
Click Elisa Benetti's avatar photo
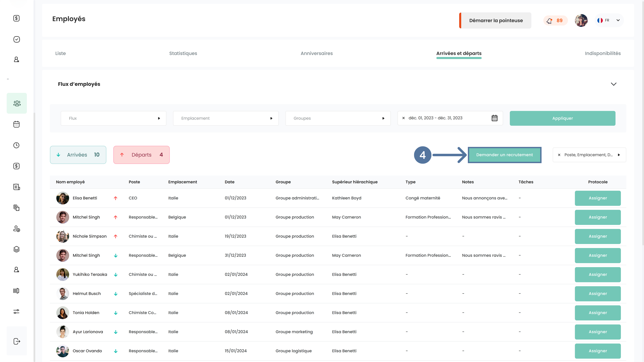63,198
